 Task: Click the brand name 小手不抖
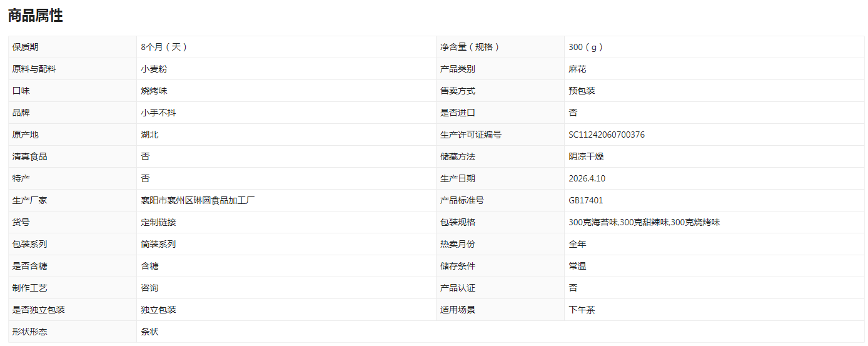(x=159, y=113)
